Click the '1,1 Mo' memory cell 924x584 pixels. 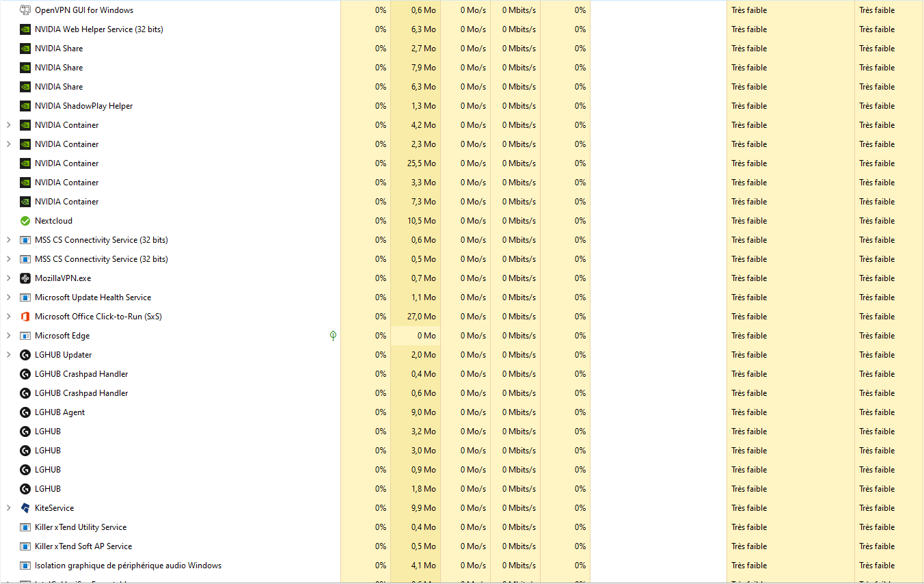(416, 297)
